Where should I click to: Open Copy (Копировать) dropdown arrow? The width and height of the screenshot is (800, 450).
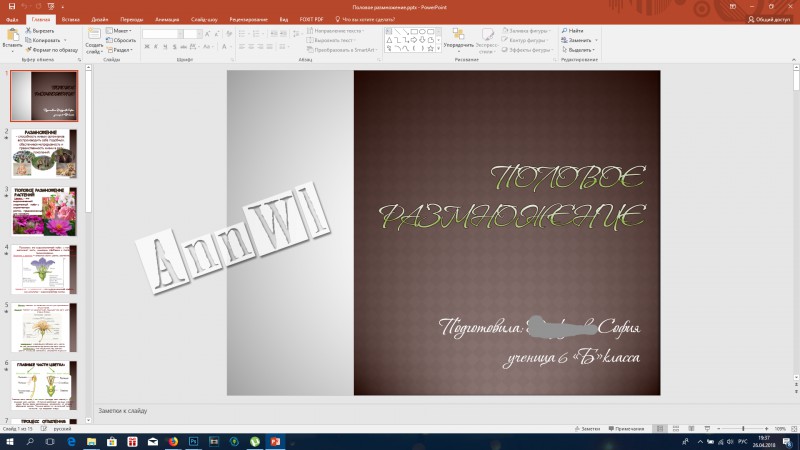(x=65, y=40)
